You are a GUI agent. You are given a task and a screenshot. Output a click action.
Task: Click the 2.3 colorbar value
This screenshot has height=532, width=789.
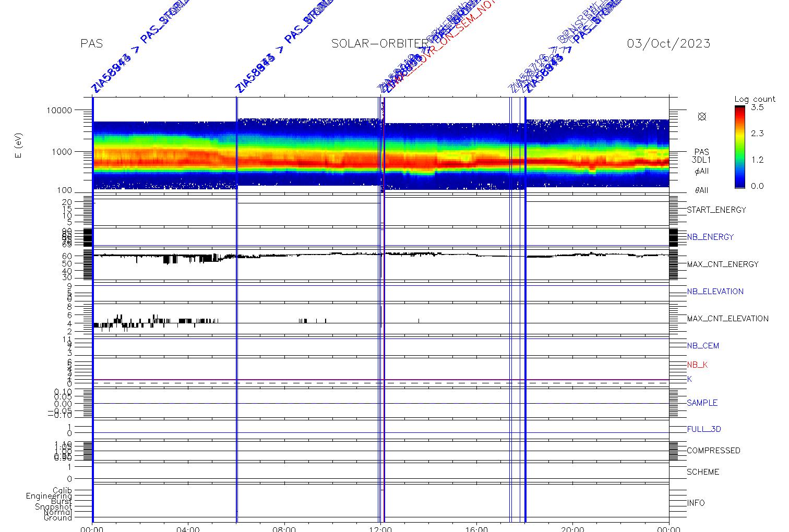coord(757,134)
